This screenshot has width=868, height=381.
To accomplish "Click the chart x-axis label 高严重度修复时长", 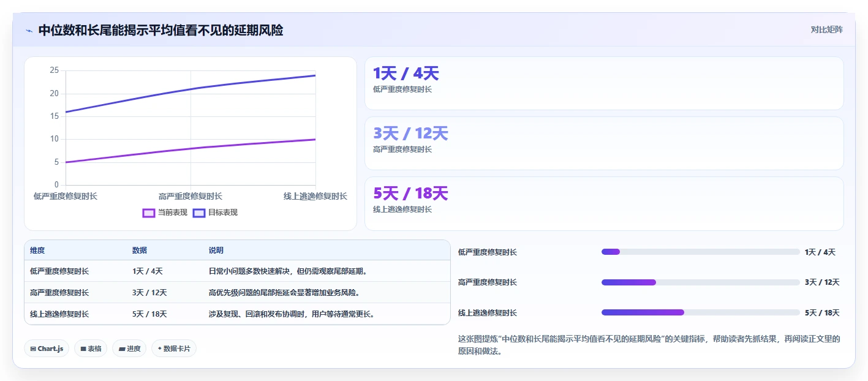I will coord(191,197).
